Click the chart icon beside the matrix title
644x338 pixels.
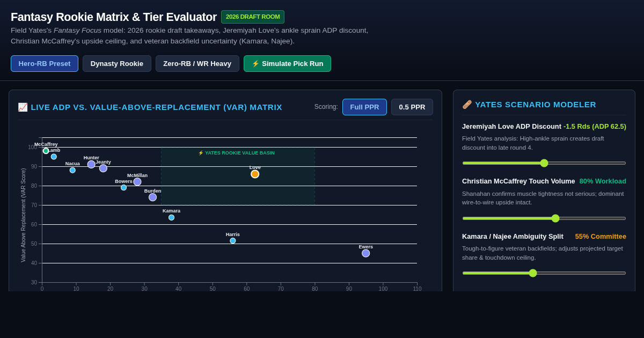23,107
